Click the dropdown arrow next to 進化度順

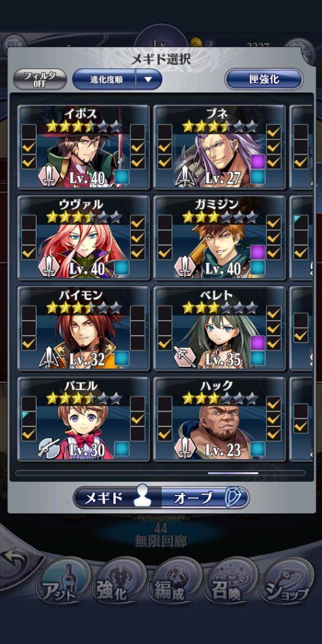[x=148, y=79]
